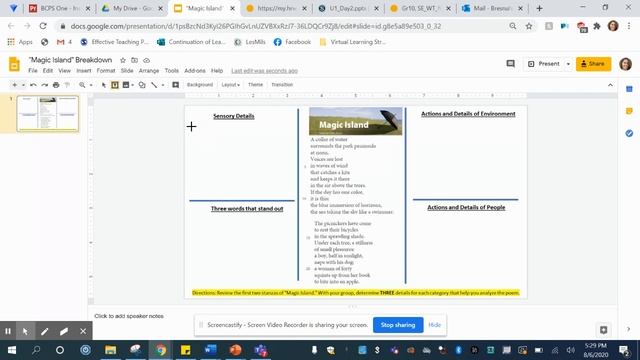Click the Background button
Screen dimensions: 640x360
coord(200,85)
